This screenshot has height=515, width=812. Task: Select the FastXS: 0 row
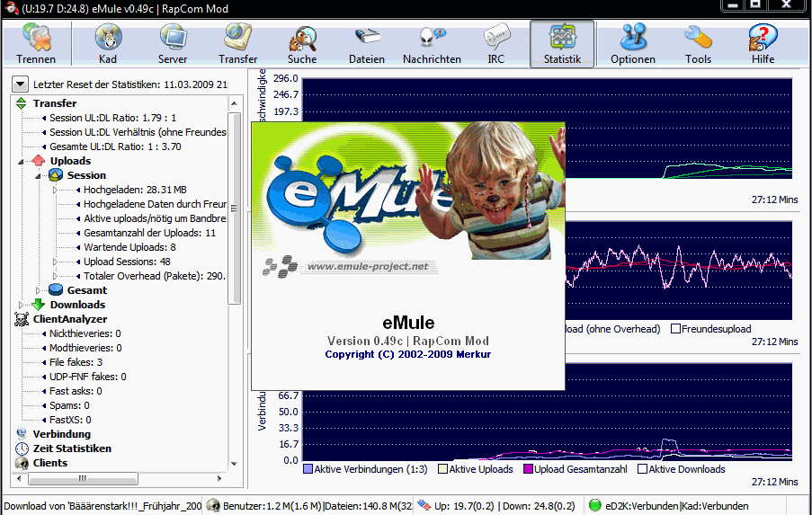70,420
